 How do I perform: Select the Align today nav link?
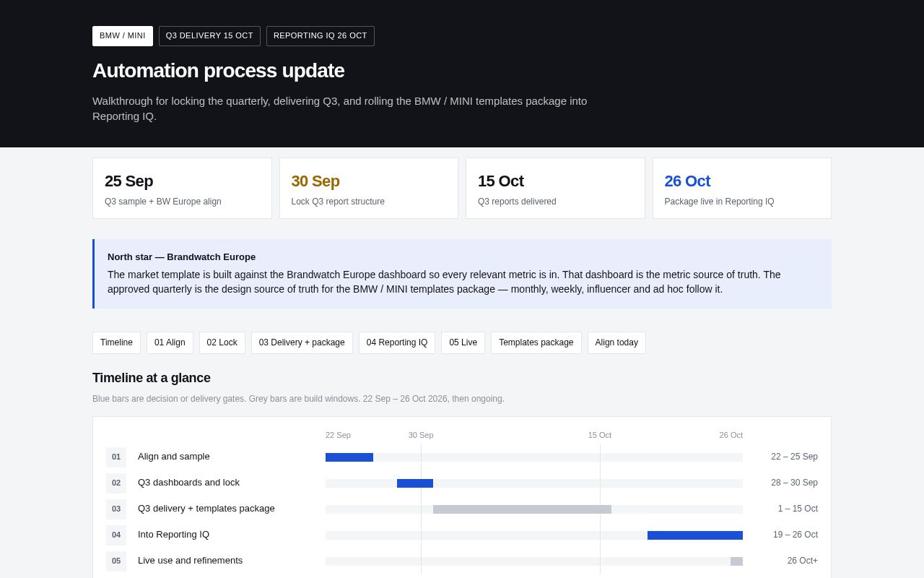616,342
